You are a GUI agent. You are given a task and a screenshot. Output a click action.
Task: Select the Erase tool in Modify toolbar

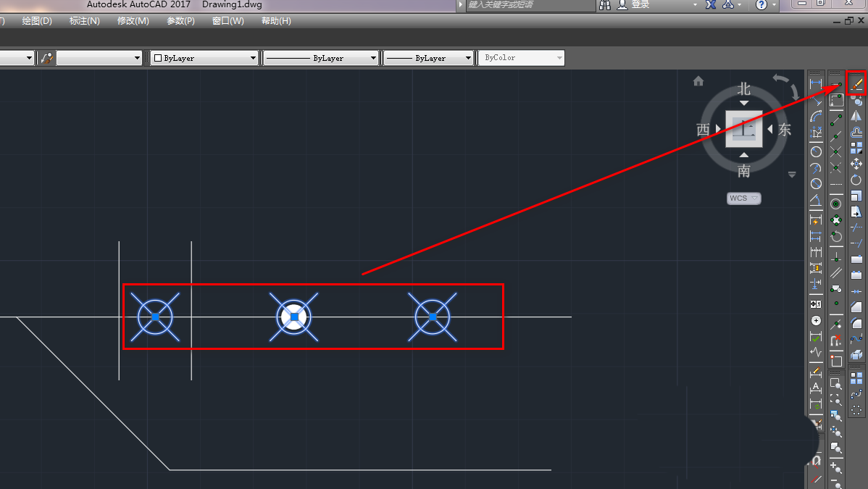[856, 84]
